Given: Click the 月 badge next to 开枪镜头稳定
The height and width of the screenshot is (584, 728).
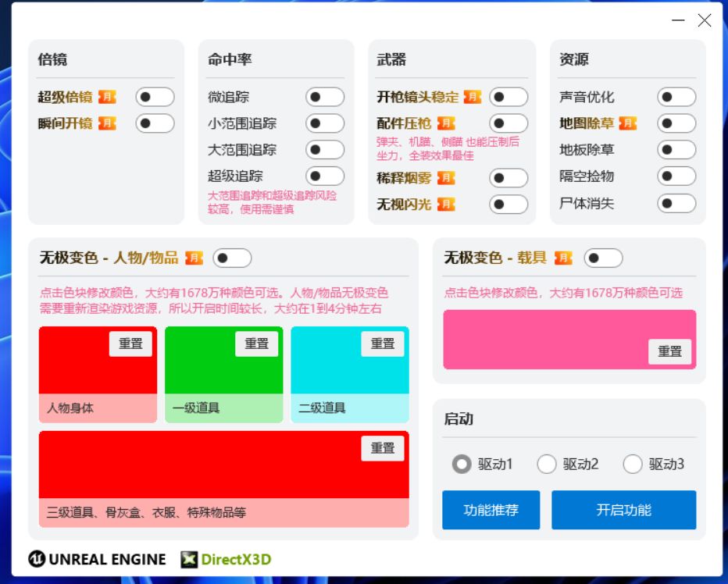Looking at the screenshot, I should pos(473,97).
